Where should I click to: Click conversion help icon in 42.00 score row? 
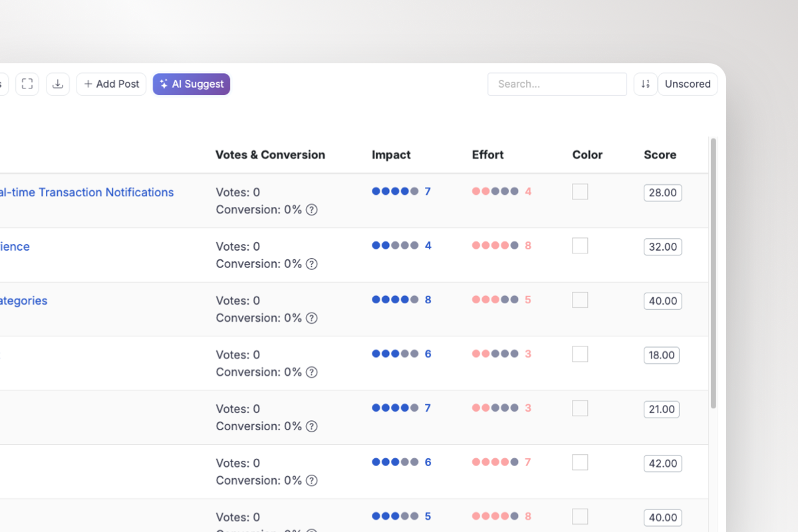[x=311, y=480]
